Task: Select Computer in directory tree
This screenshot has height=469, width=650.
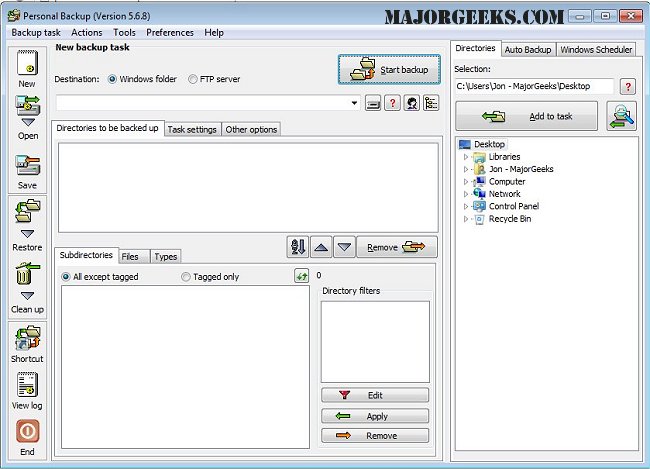Action: point(507,182)
